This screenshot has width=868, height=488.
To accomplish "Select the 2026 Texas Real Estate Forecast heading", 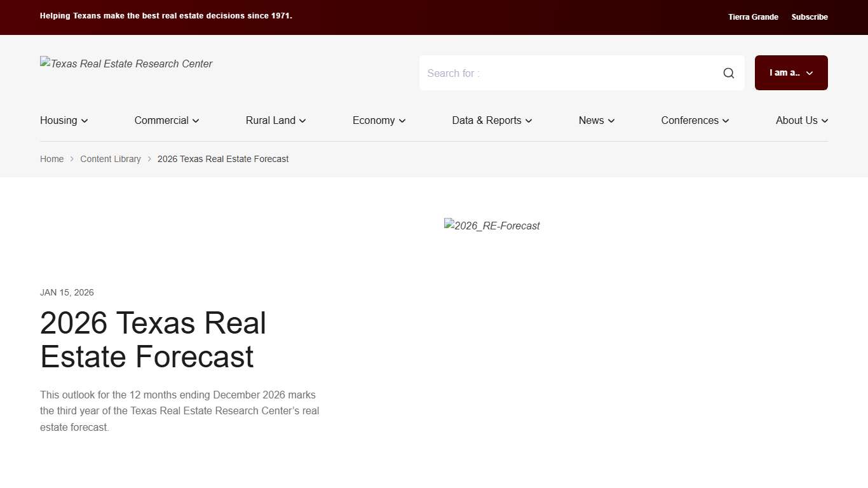I will (153, 340).
